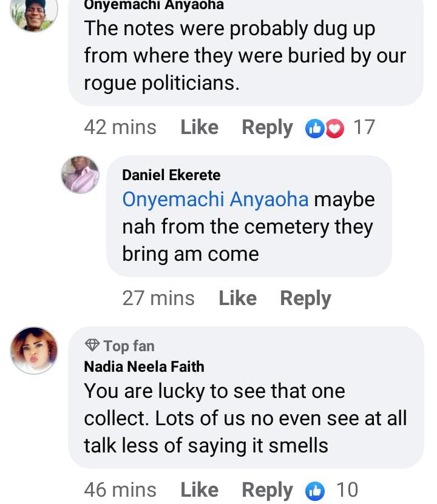Open the Nadia Neela Faith commenter name
The height and width of the screenshot is (504, 437).
(144, 366)
